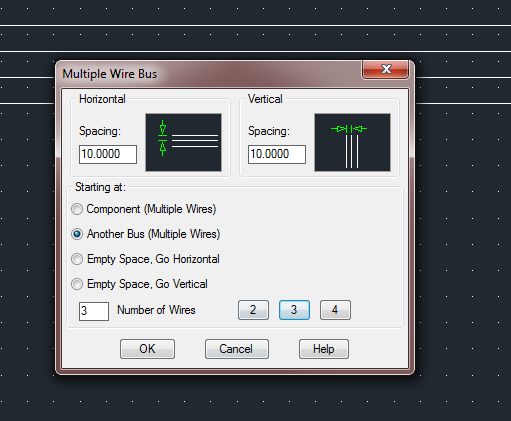Open Help for Multiple Wire Bus
511x421 pixels.
324,349
